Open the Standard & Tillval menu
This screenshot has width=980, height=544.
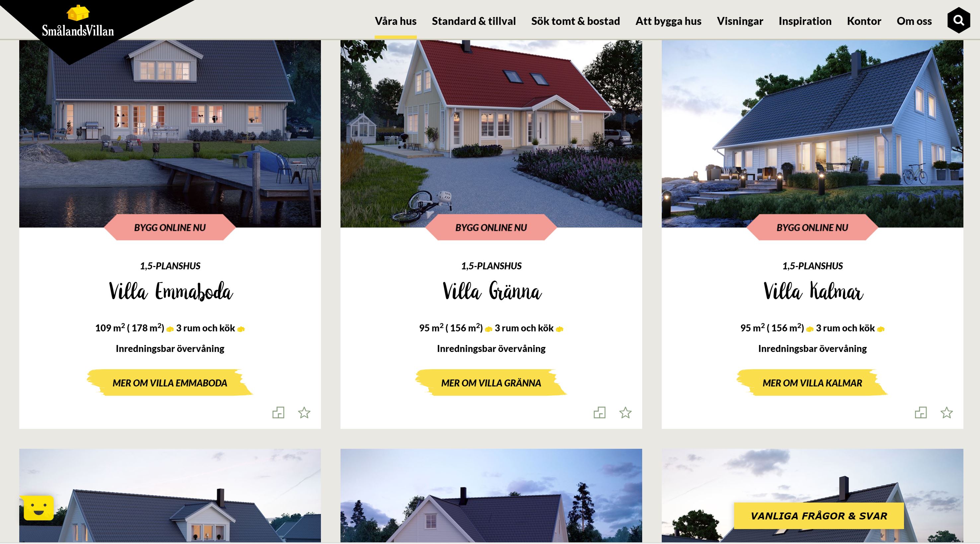click(473, 21)
